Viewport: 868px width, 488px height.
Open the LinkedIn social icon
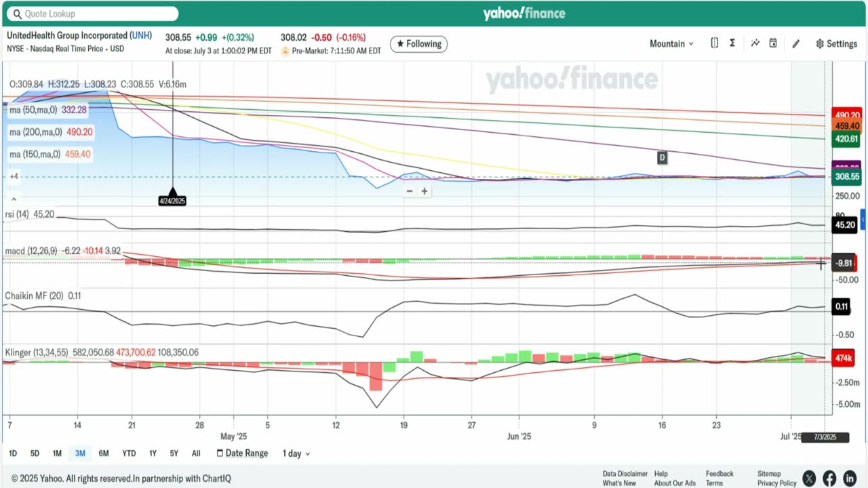coord(850,479)
